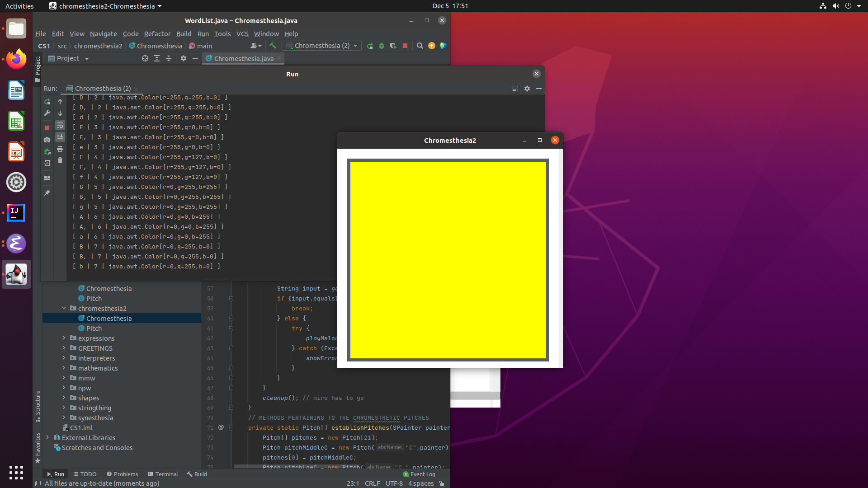Open Chromesthesia (2) run configuration dropdown
This screenshot has width=868, height=488.
[321, 46]
